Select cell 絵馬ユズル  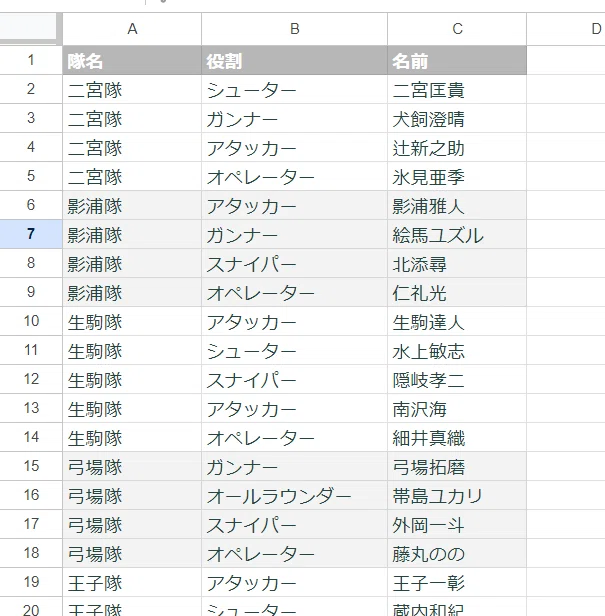[x=457, y=234]
